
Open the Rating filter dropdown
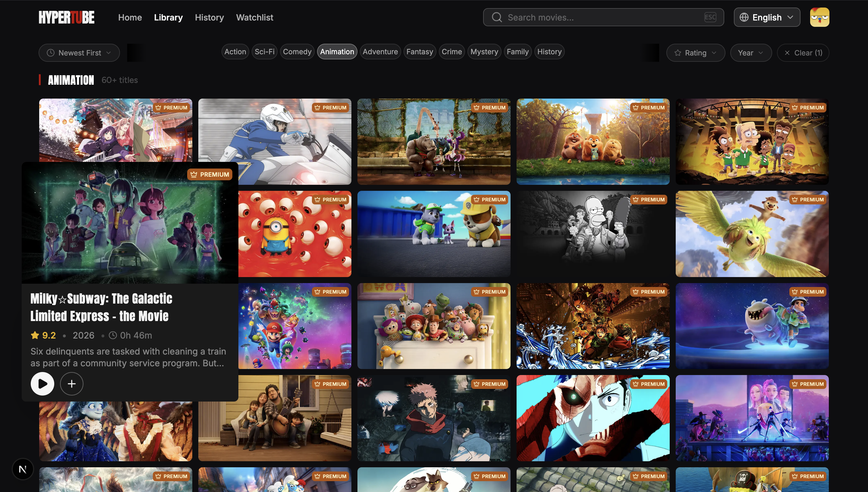pyautogui.click(x=695, y=53)
